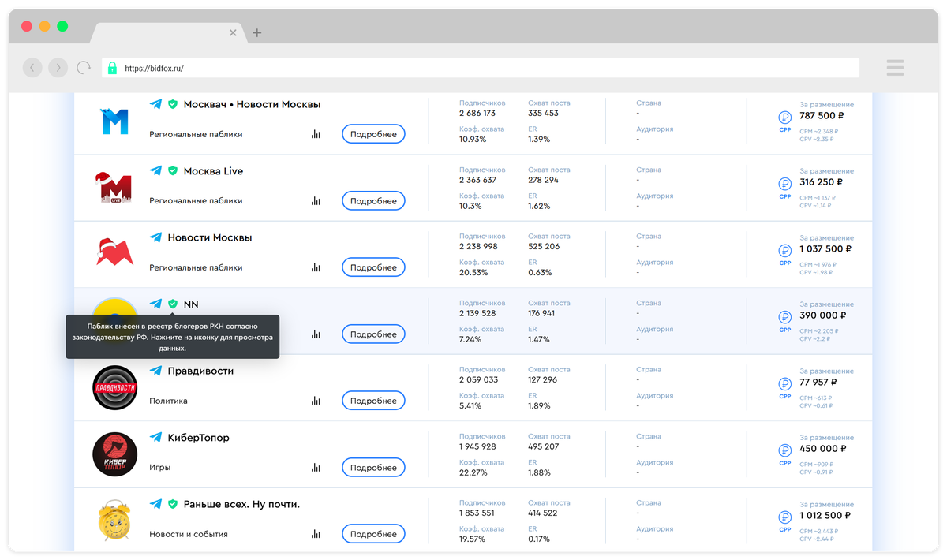Close the current browser tab
This screenshot has width=947, height=560.
pyautogui.click(x=233, y=33)
